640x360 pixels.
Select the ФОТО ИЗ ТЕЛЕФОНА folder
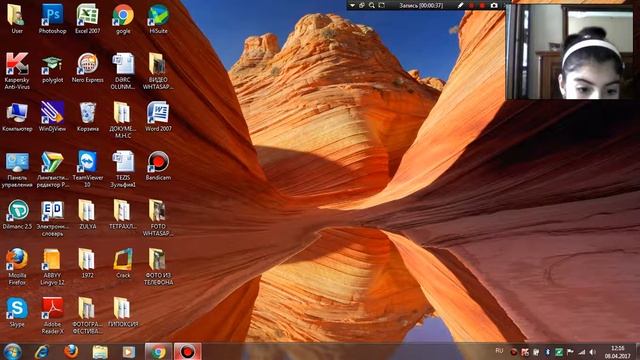(158, 267)
